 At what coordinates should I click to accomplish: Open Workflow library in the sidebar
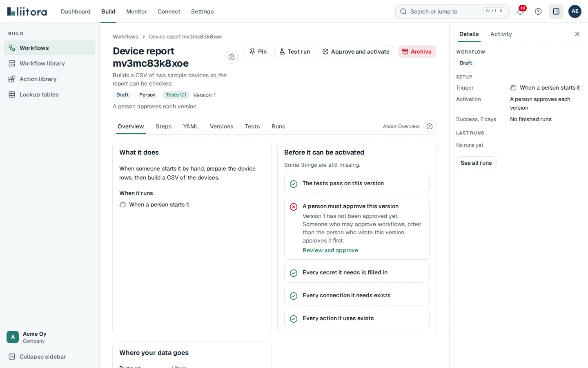[x=49, y=63]
